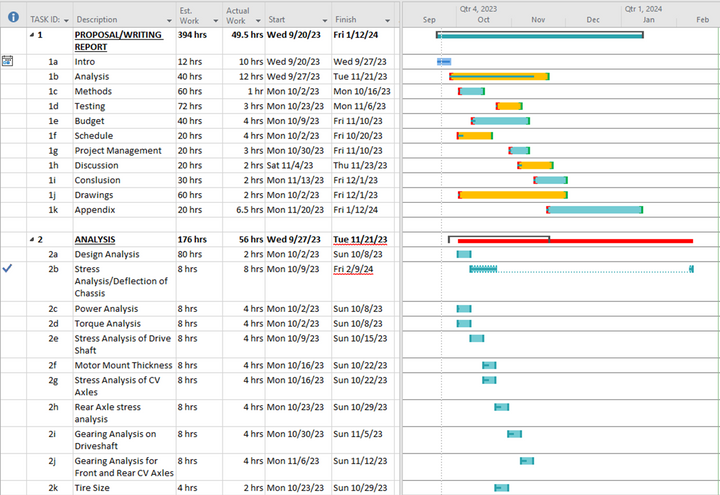Click the Intro task blue Gantt bar

pyautogui.click(x=444, y=62)
